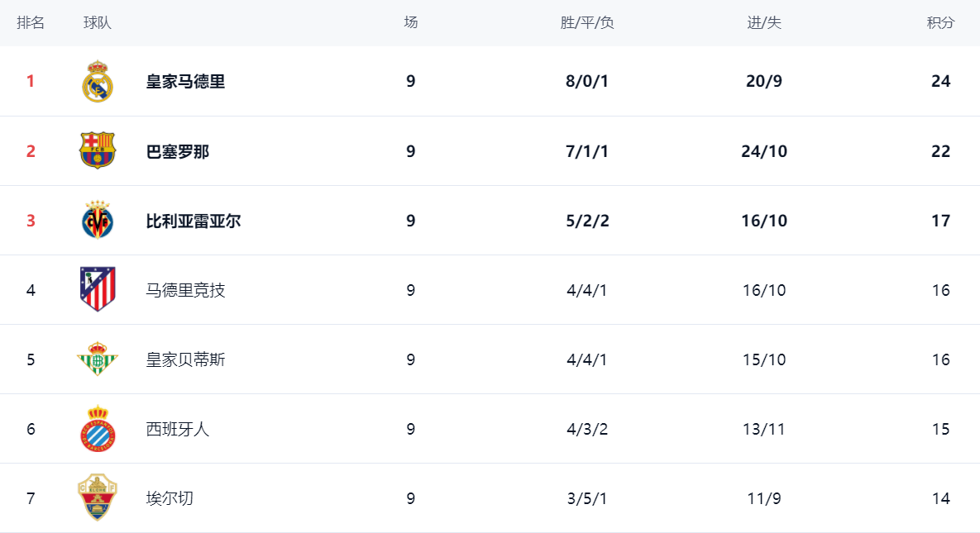
Task: Click Barcelona's 24/10 goals record
Action: pos(765,151)
